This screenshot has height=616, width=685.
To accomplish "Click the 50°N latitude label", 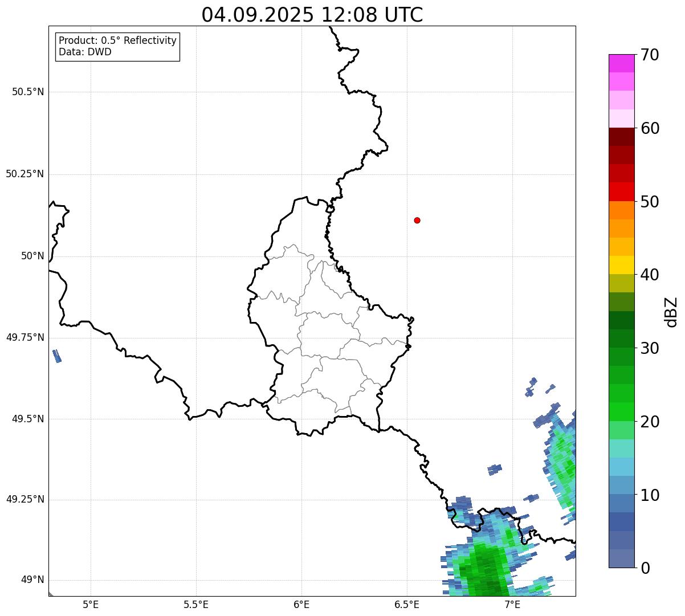I will pos(32,256).
